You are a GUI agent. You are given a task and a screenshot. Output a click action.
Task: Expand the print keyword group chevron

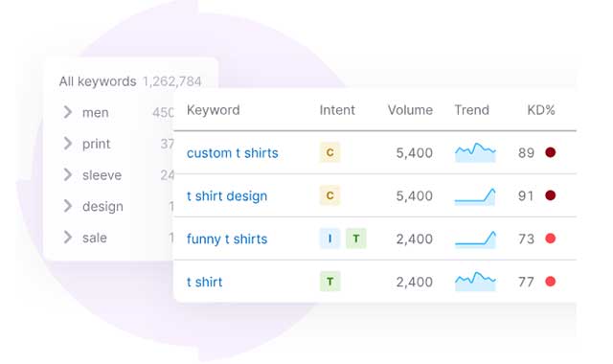(x=68, y=144)
